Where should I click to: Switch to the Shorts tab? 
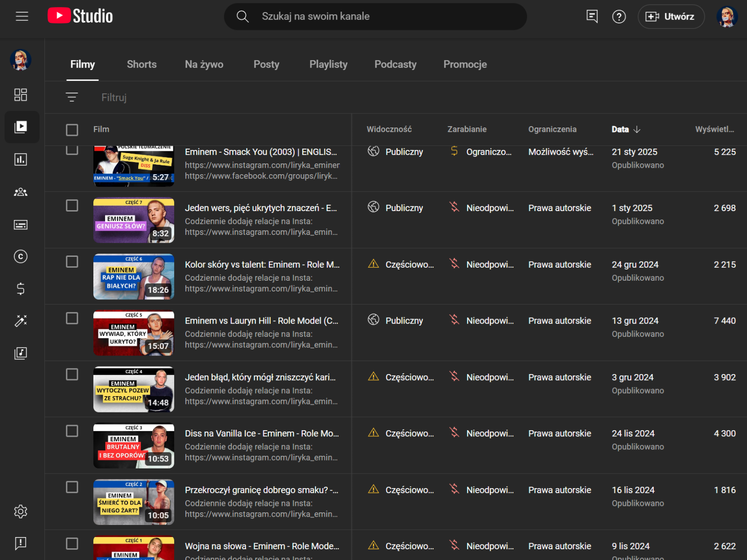click(x=141, y=64)
